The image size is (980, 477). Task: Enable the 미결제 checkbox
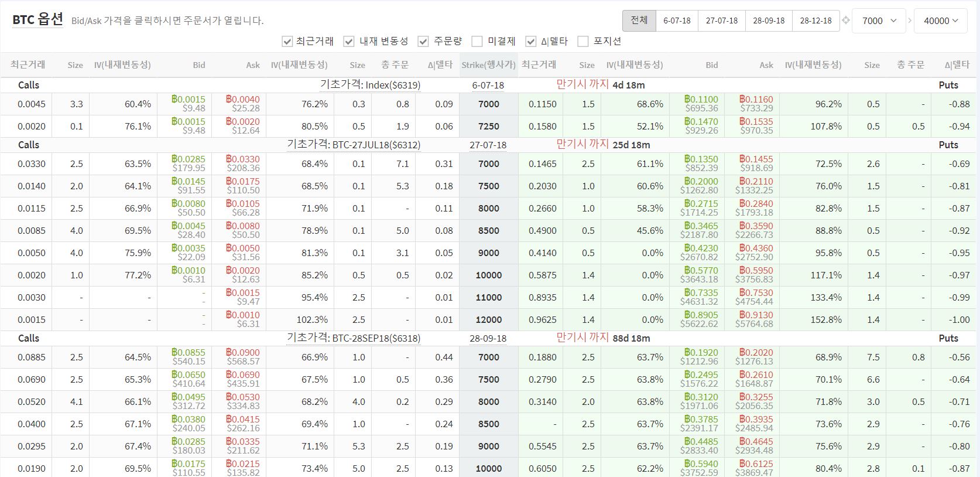pyautogui.click(x=477, y=41)
